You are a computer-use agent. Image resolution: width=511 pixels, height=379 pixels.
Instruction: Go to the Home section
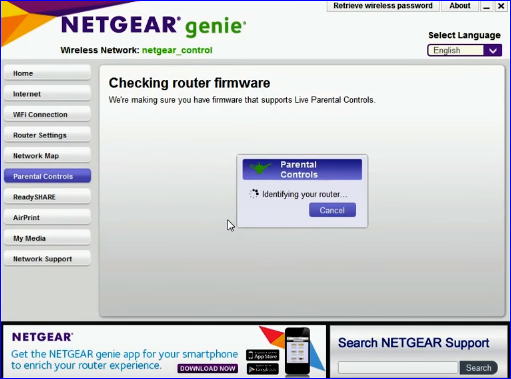(x=47, y=73)
